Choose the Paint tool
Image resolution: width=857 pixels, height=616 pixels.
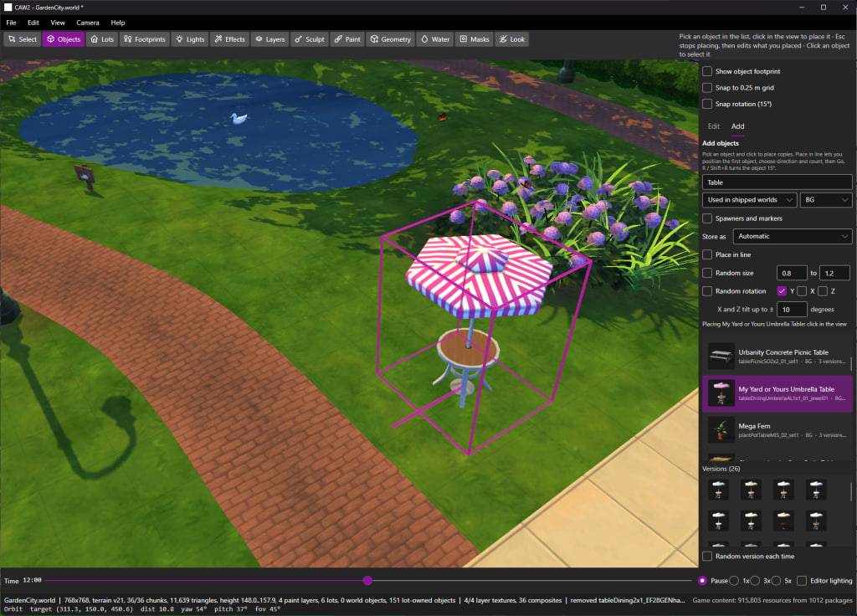click(347, 39)
